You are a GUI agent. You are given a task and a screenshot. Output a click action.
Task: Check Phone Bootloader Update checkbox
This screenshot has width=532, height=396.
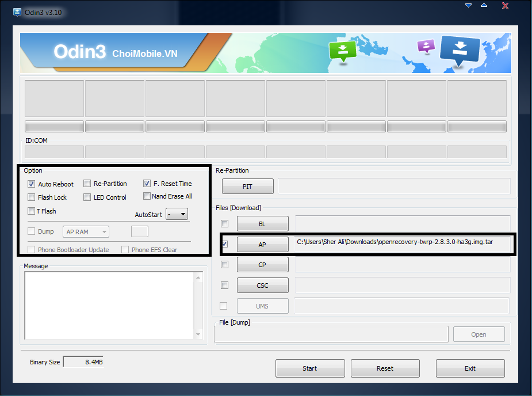pyautogui.click(x=31, y=250)
